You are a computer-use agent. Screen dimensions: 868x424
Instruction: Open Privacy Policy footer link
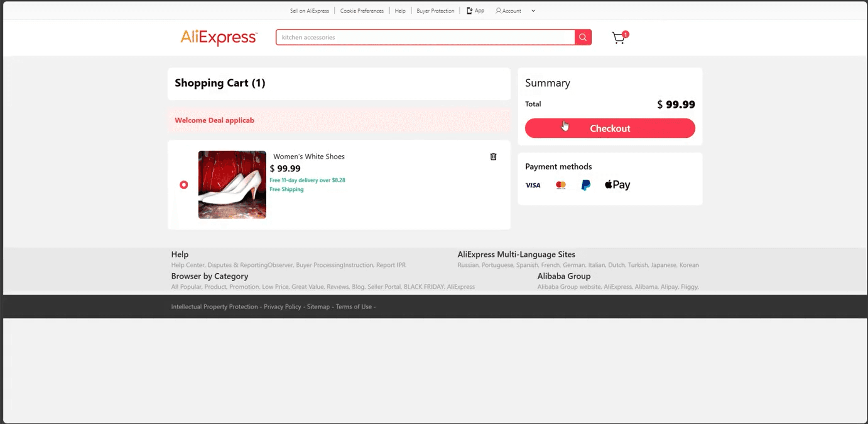[x=282, y=307]
